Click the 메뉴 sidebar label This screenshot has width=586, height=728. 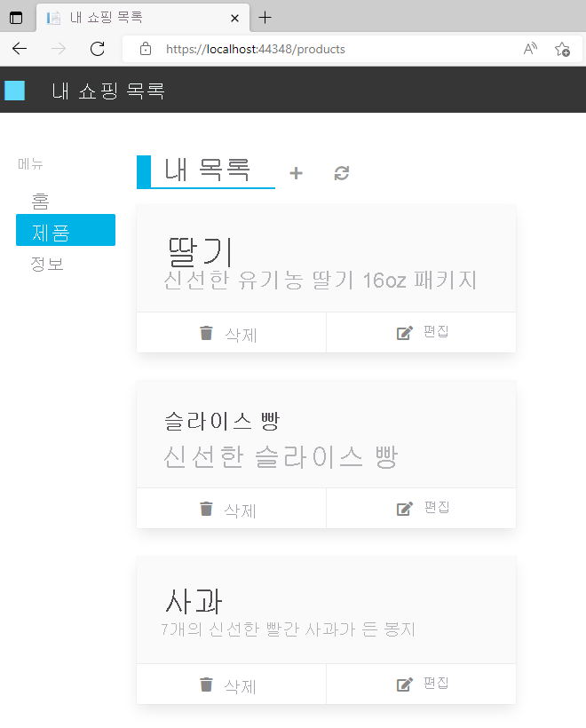(x=31, y=163)
